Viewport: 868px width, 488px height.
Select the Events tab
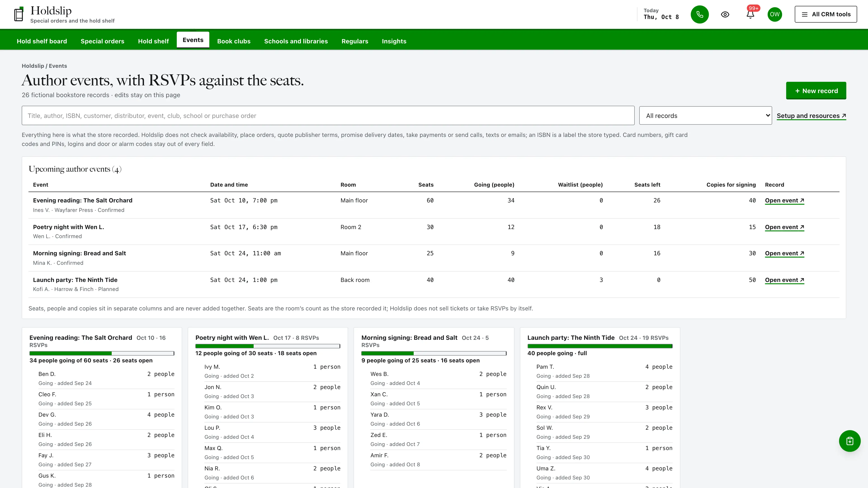click(193, 40)
